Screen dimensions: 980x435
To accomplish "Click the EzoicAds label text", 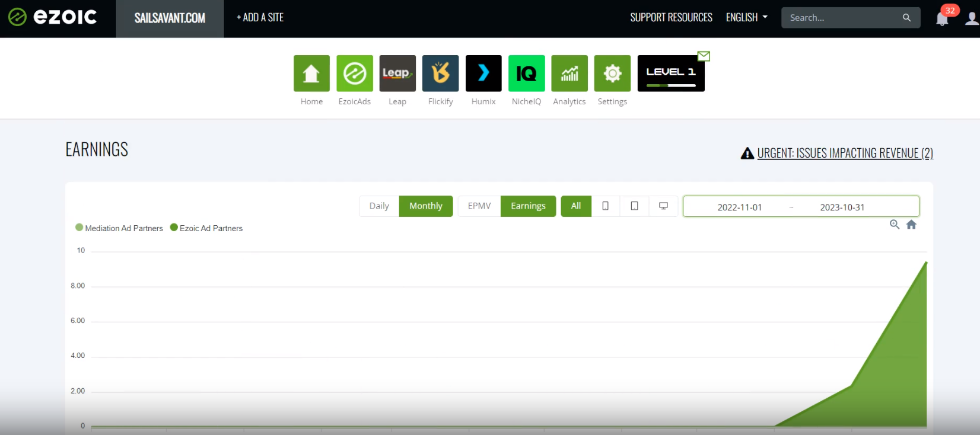I will pyautogui.click(x=355, y=102).
